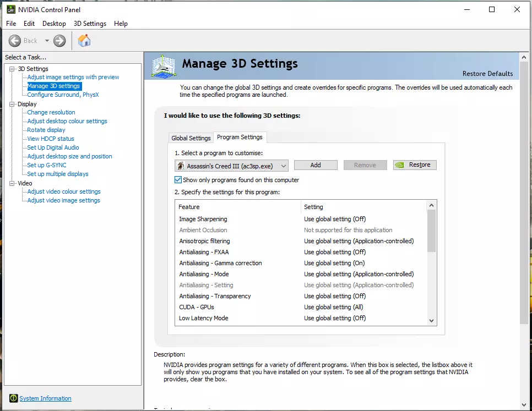Click the Forward arrow toolbar icon
The width and height of the screenshot is (532, 411).
59,41
